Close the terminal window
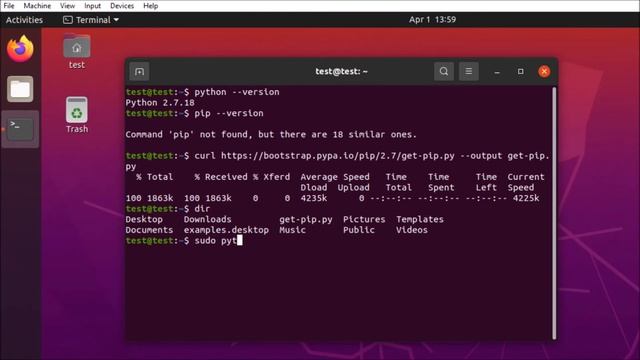640x360 pixels. pyautogui.click(x=544, y=71)
